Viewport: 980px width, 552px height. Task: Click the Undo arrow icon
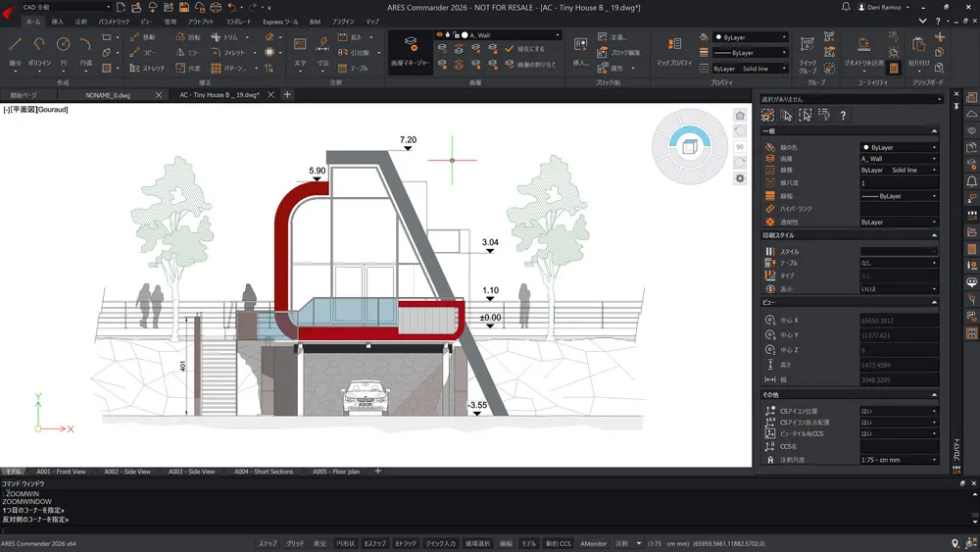[x=232, y=8]
